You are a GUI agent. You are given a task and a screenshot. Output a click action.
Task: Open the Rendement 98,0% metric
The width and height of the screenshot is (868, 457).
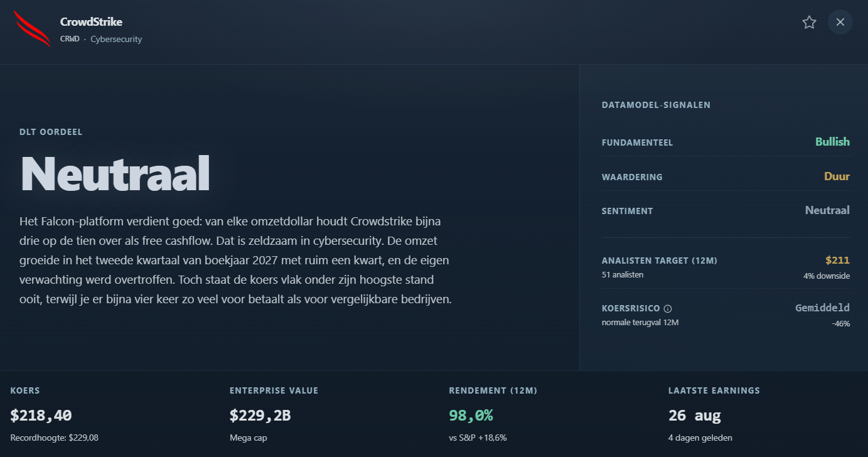tap(471, 416)
